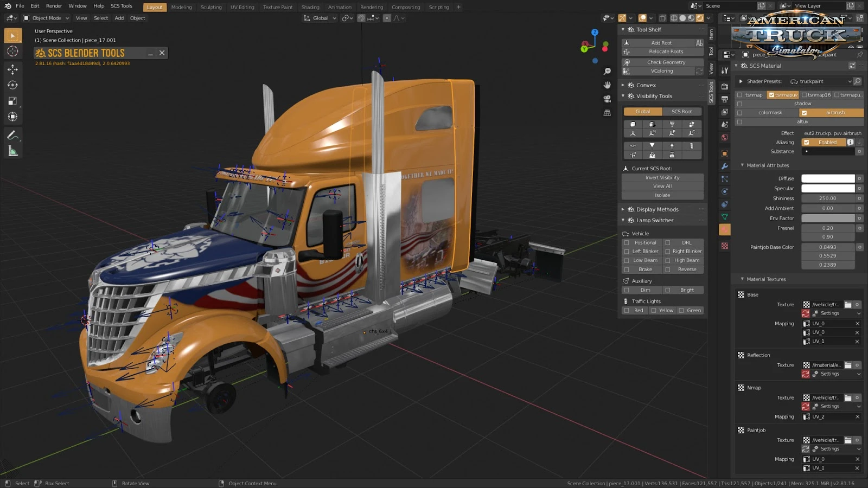Screen dimensions: 868x488
Task: Click the Shininess value field
Action: point(827,198)
